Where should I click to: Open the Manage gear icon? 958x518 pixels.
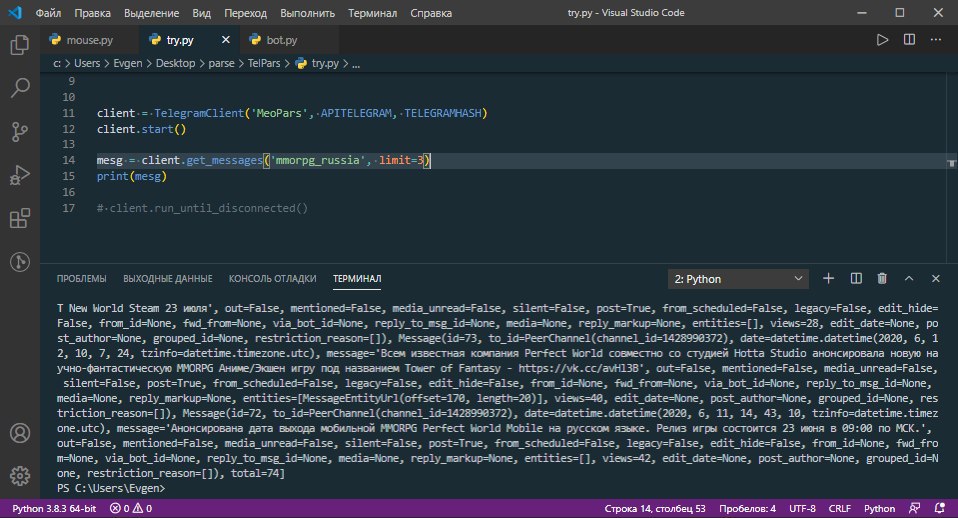20,476
